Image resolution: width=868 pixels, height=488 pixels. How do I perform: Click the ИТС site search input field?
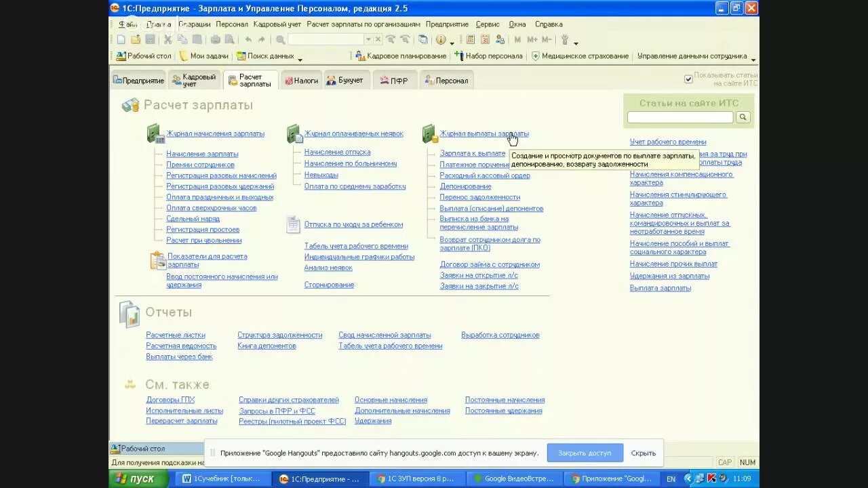point(680,117)
